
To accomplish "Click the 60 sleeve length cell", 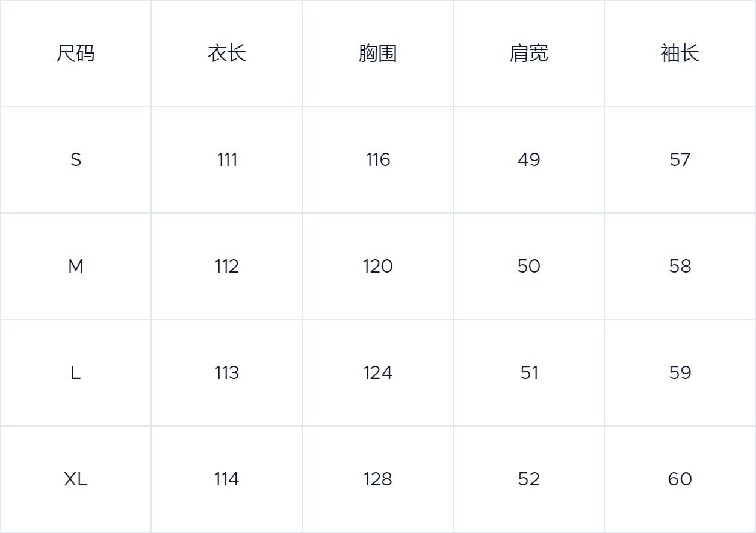I will [680, 479].
